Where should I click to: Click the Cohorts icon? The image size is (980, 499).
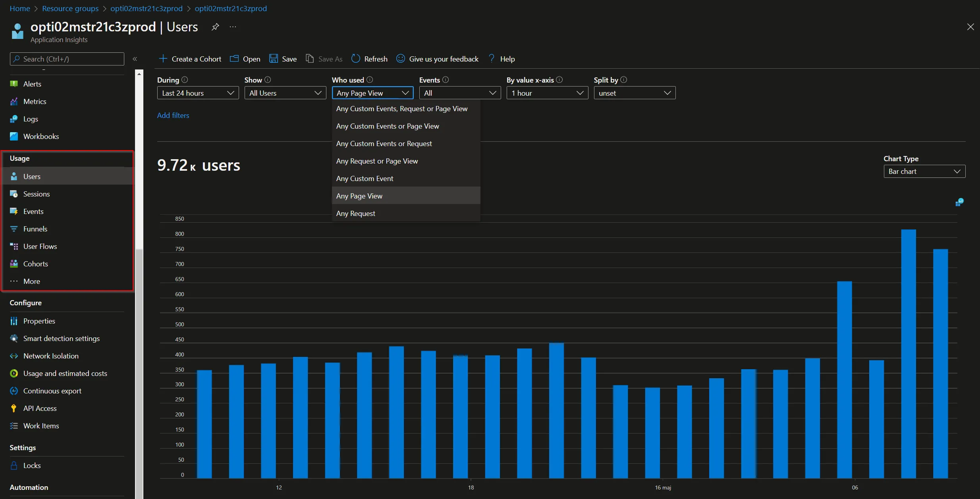coord(14,264)
